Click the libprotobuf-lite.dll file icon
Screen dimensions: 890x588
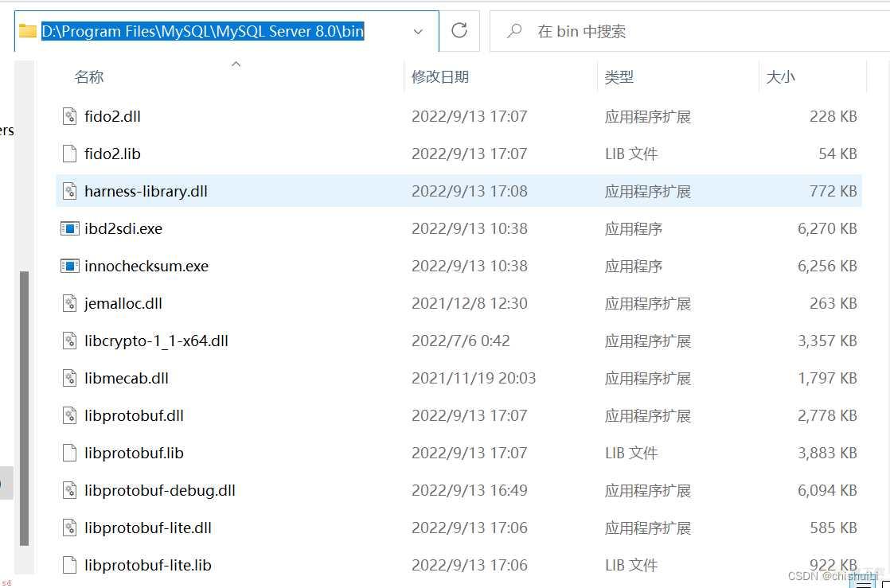69,528
